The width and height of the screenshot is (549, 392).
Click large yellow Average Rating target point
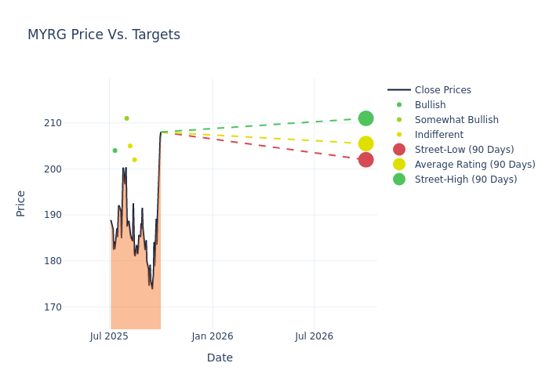click(x=365, y=143)
